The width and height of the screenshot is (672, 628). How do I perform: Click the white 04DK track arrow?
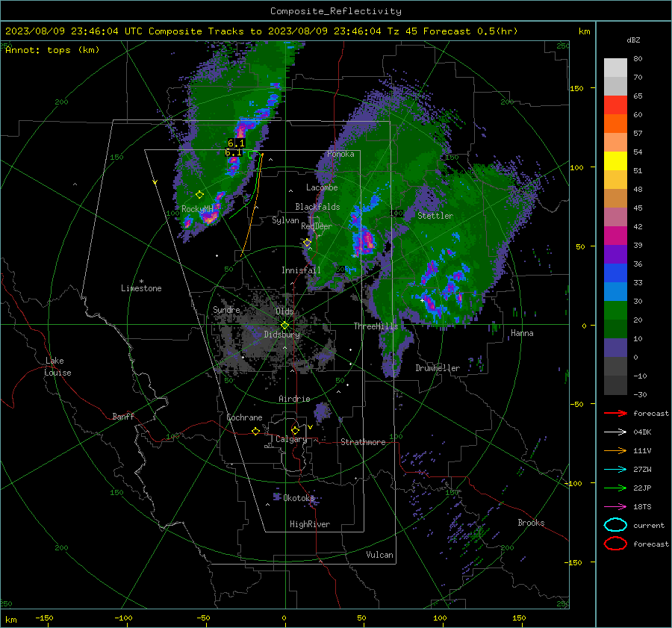615,432
